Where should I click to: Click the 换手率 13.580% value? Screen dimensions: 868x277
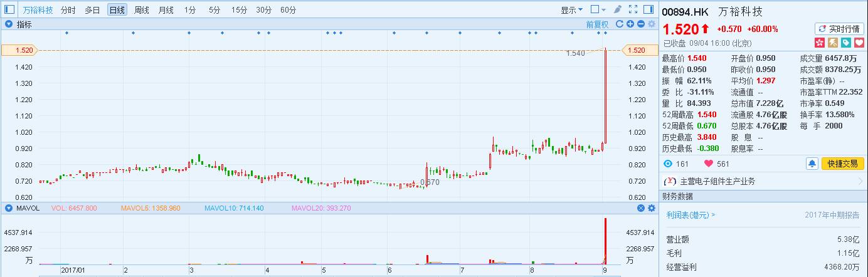coord(840,115)
